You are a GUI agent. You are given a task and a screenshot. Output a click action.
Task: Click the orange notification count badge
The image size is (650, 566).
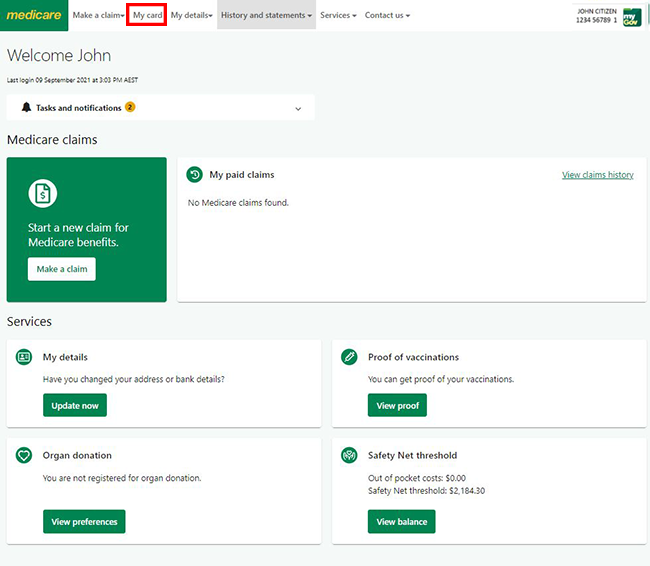click(130, 107)
